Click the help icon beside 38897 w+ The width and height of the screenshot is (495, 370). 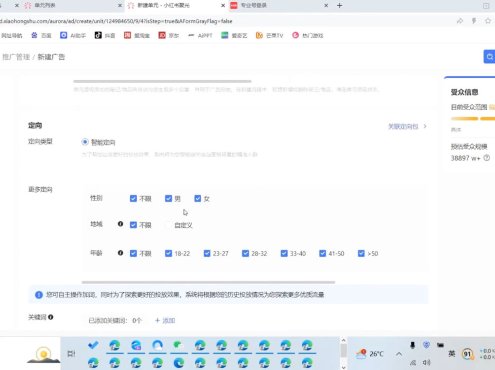coord(487,158)
